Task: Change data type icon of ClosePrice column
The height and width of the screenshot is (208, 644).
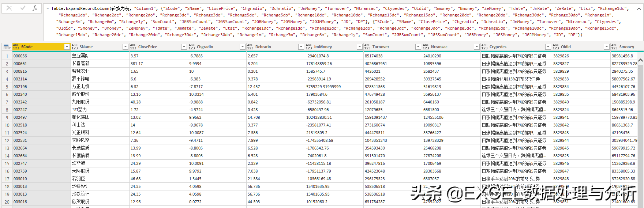Action: pyautogui.click(x=133, y=47)
